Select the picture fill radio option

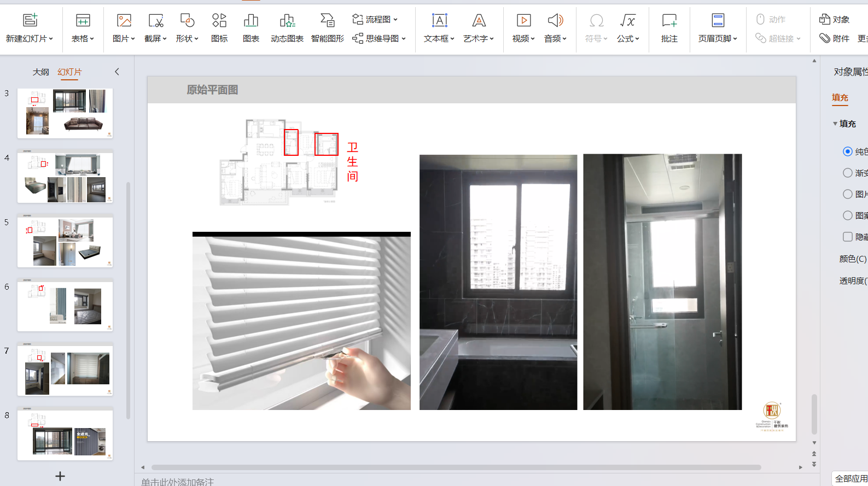point(847,194)
